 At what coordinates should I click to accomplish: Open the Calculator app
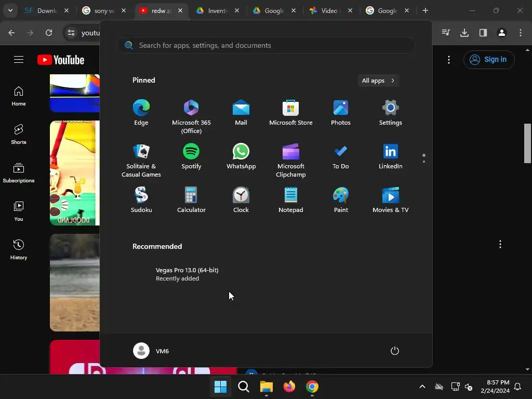tap(191, 200)
